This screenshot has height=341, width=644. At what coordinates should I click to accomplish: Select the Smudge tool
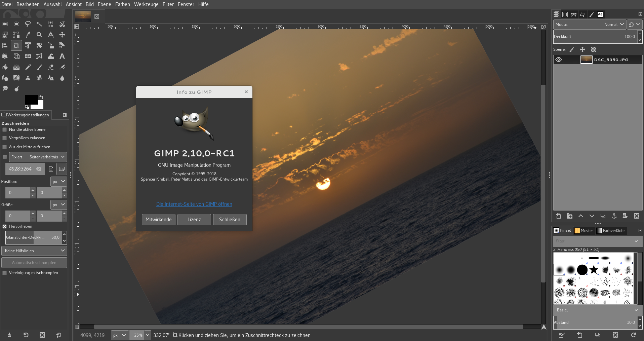pyautogui.click(x=5, y=88)
